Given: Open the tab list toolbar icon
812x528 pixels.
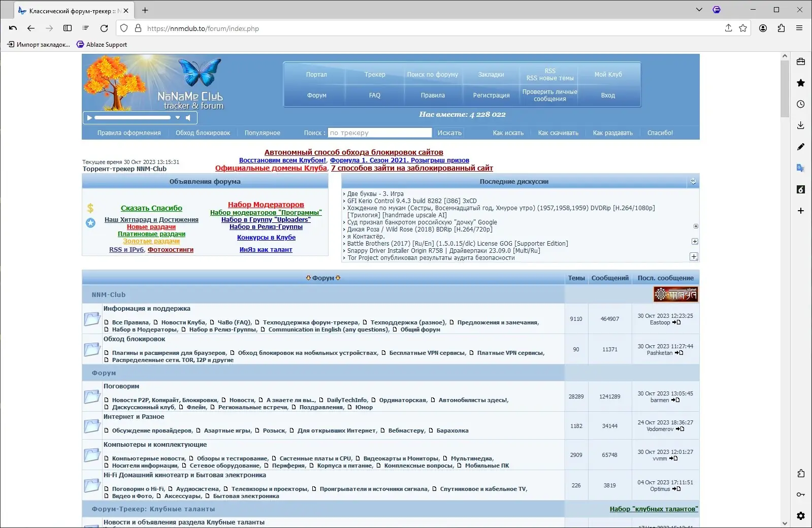Looking at the screenshot, I should (86, 28).
